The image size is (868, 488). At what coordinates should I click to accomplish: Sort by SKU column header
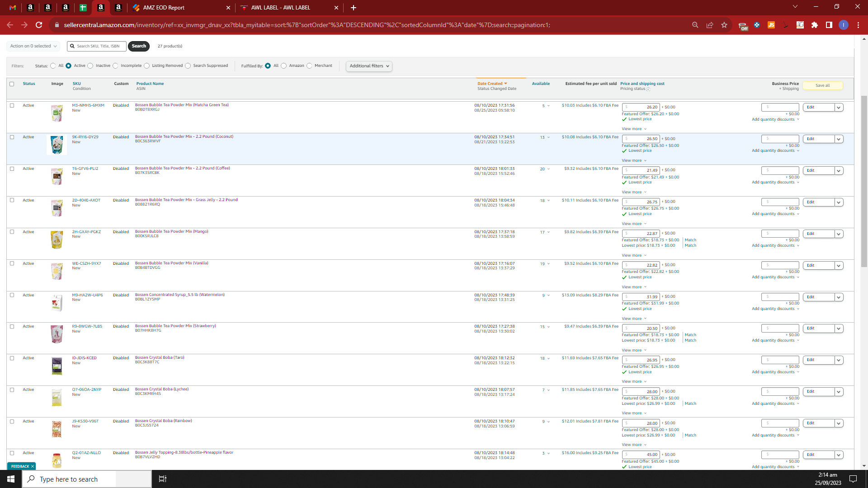[77, 84]
